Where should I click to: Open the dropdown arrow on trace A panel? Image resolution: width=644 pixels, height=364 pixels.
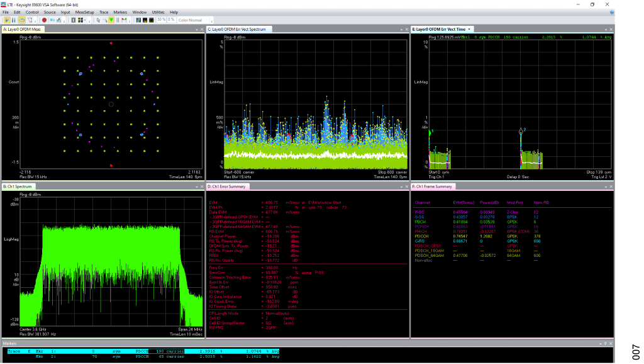click(x=196, y=29)
